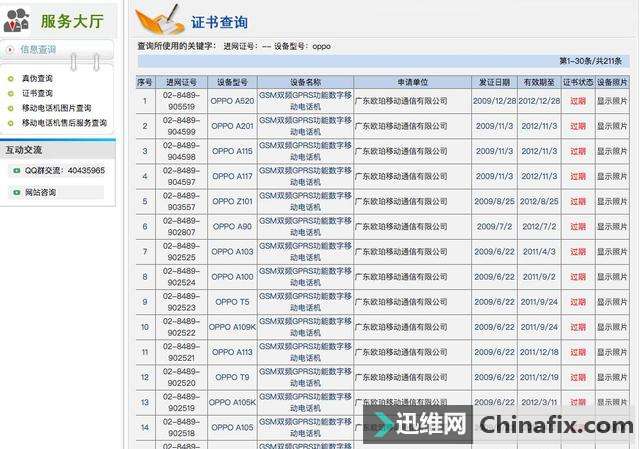Click the green 网站咨询 icon

pyautogui.click(x=17, y=192)
